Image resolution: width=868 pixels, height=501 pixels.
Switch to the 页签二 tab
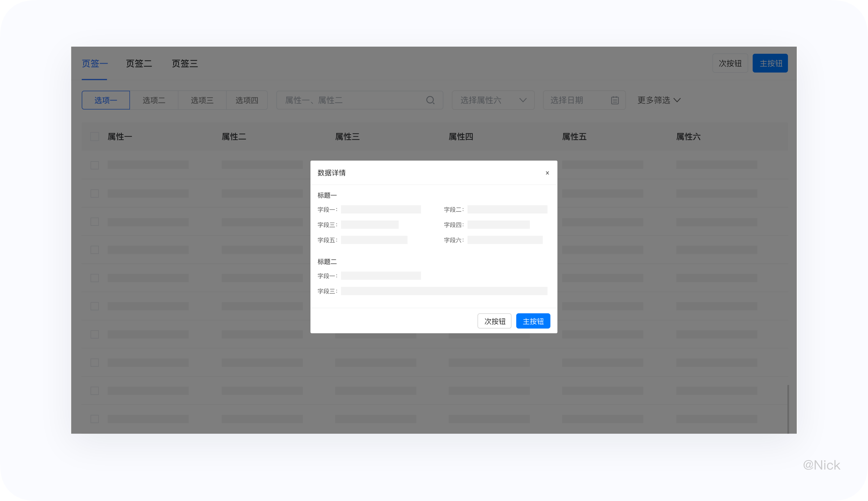coord(139,64)
